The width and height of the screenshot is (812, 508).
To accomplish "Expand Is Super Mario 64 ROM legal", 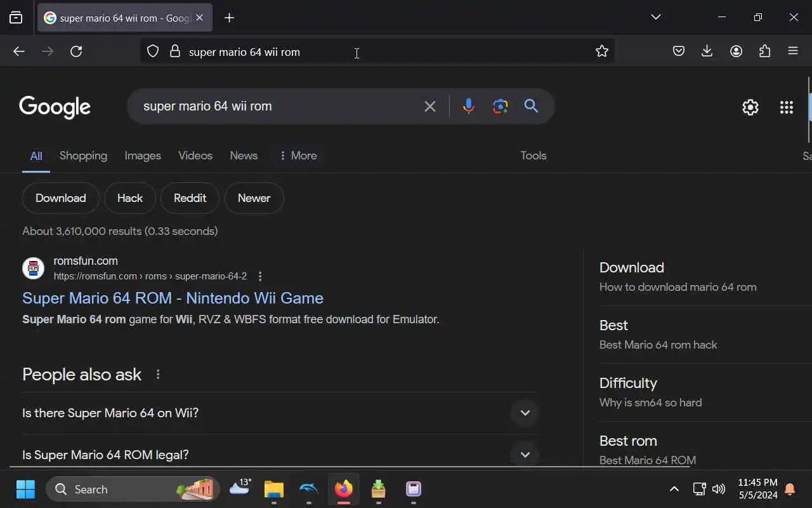I will (x=280, y=455).
